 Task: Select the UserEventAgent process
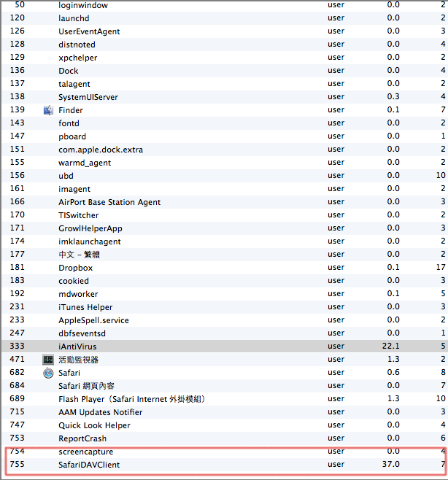tap(89, 31)
